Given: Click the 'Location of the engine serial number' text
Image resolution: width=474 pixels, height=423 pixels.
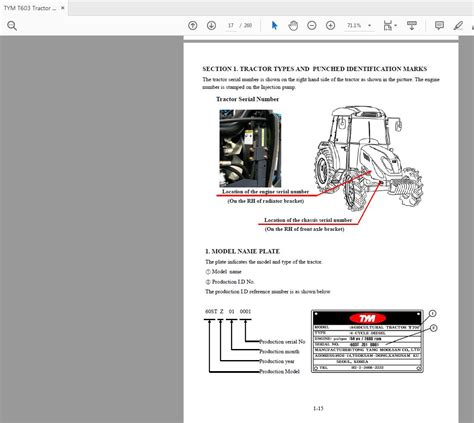Looking at the screenshot, I should point(265,192).
